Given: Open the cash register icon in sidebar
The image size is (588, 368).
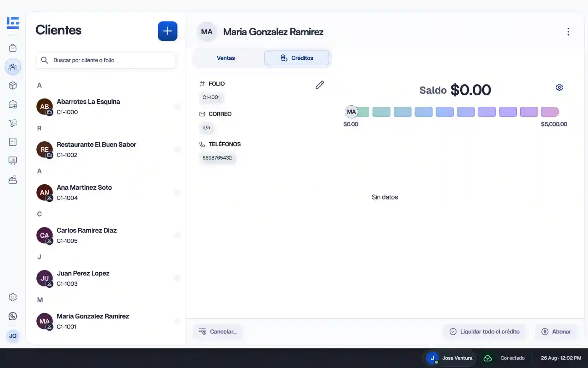Looking at the screenshot, I should (13, 180).
